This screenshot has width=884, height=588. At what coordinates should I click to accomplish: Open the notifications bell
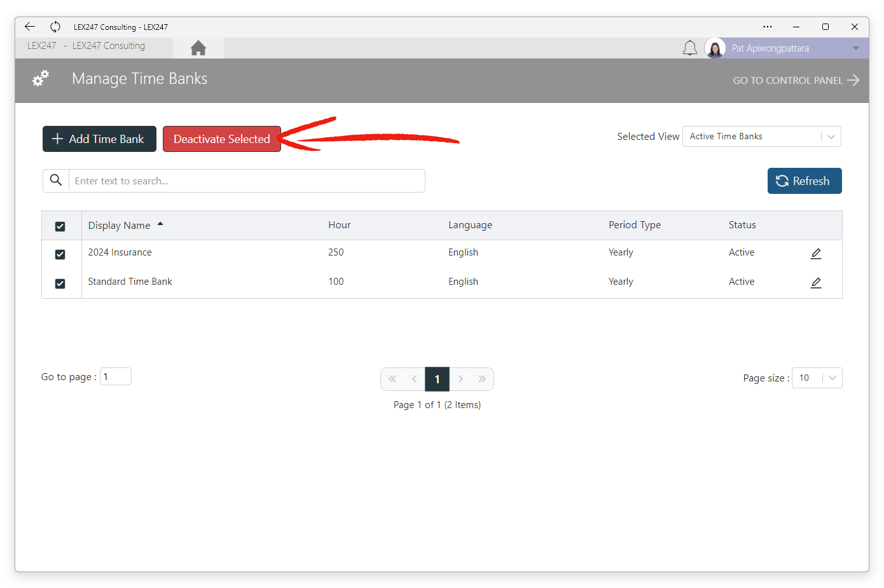(690, 48)
